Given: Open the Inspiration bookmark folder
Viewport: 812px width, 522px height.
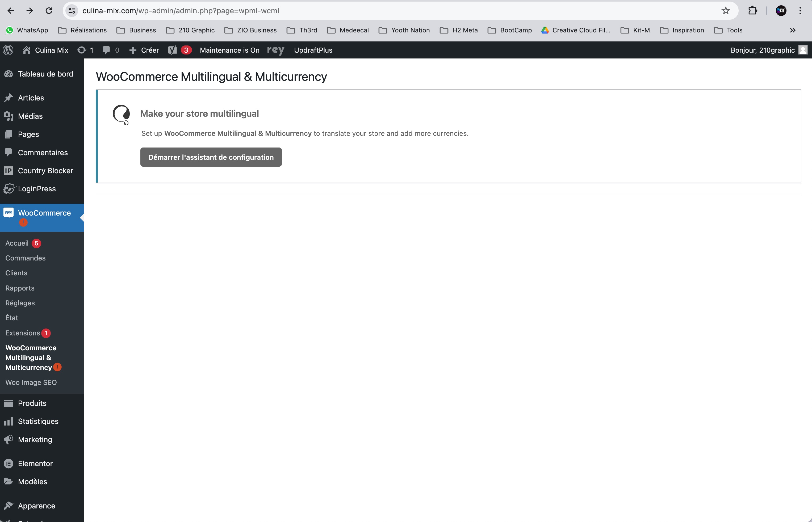Looking at the screenshot, I should tap(682, 30).
